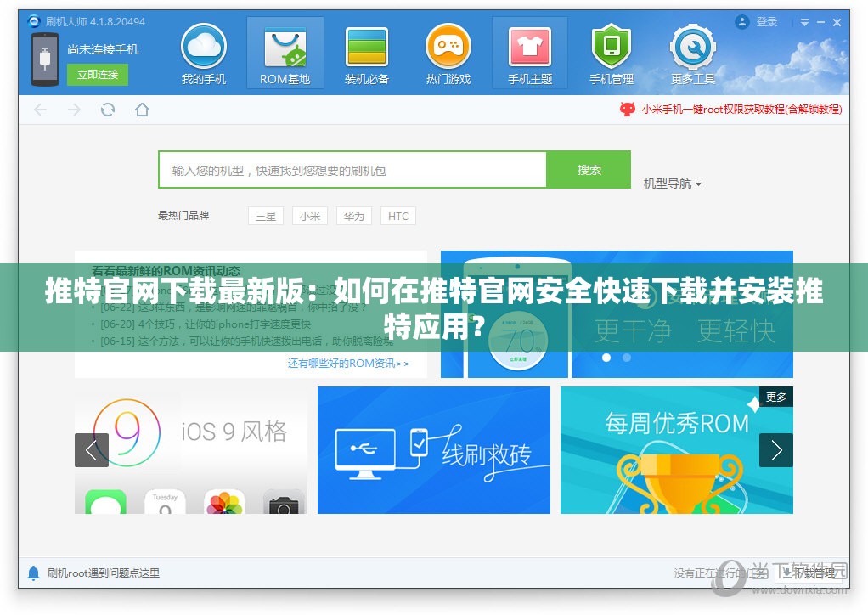The height and width of the screenshot is (615, 868).
Task: Click the 立即连接 connect button
Action: coord(97,75)
